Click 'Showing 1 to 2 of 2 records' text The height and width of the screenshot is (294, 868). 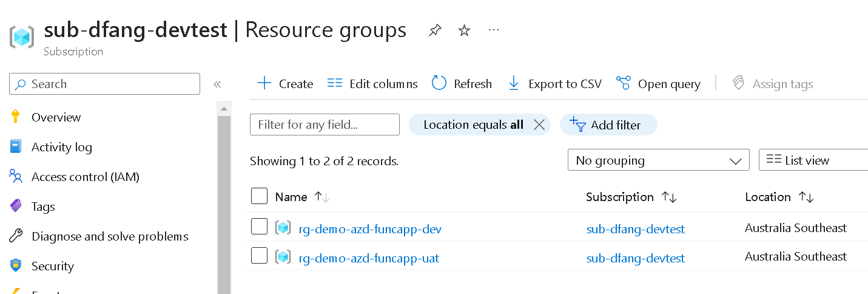[x=324, y=161]
